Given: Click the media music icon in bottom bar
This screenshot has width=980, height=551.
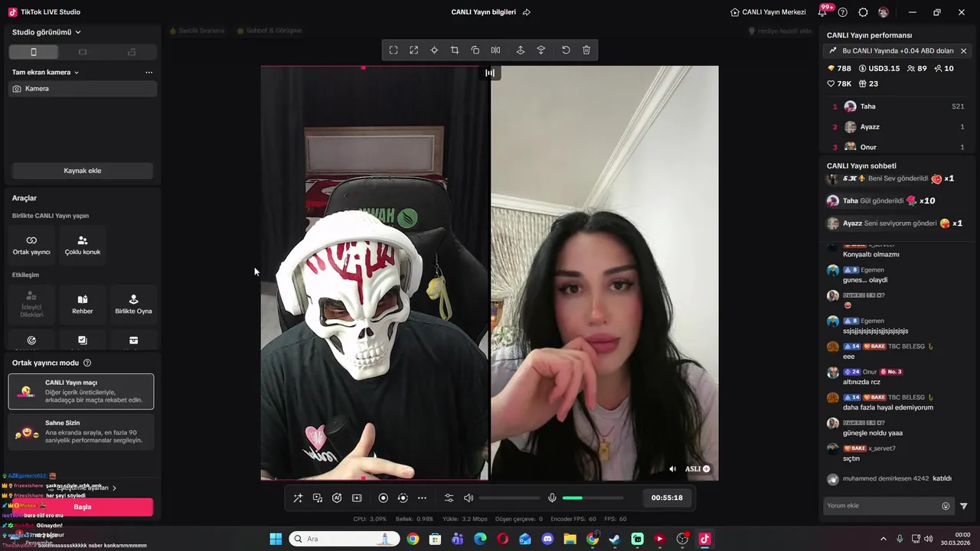Looking at the screenshot, I should coord(318,497).
